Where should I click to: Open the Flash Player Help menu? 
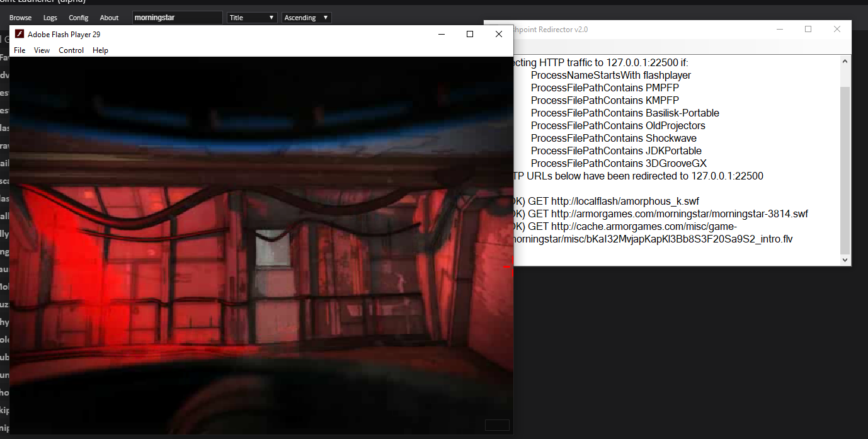coord(100,50)
